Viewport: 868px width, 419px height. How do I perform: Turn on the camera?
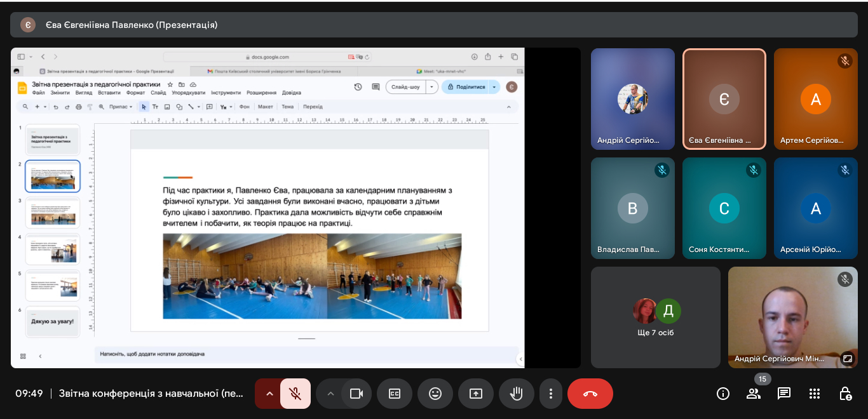pos(356,394)
